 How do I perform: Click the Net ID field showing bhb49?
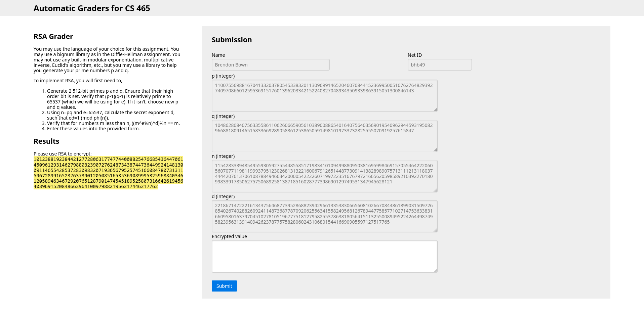[x=440, y=65]
